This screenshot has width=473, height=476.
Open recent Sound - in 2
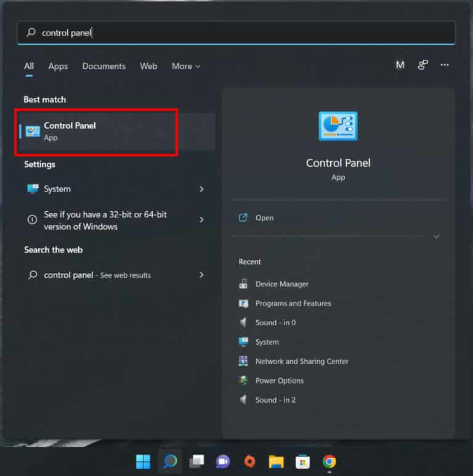pos(275,400)
